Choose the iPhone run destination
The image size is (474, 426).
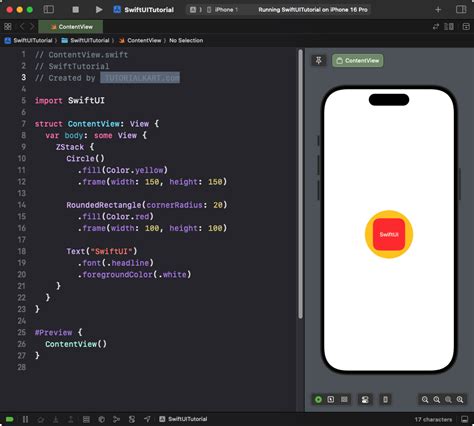click(223, 10)
